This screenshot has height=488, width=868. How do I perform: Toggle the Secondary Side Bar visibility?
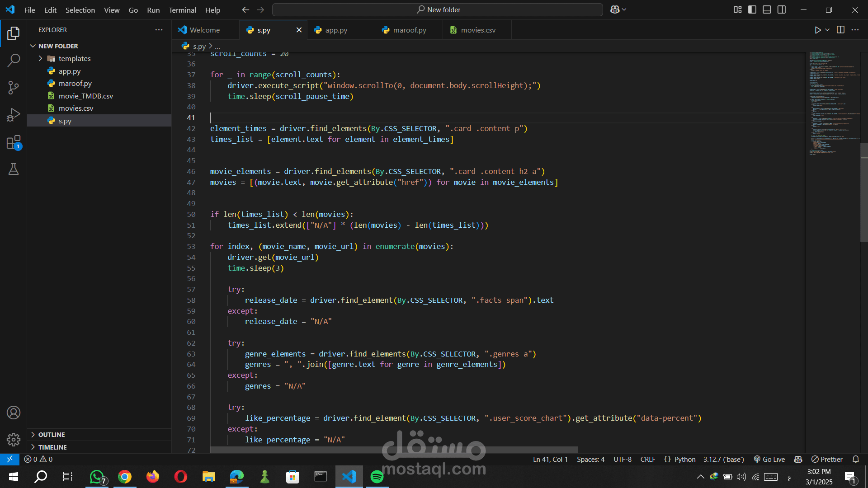point(782,9)
